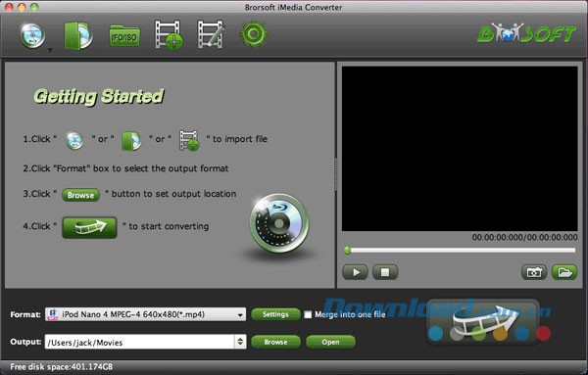Open the Format dropdown list

(145, 314)
